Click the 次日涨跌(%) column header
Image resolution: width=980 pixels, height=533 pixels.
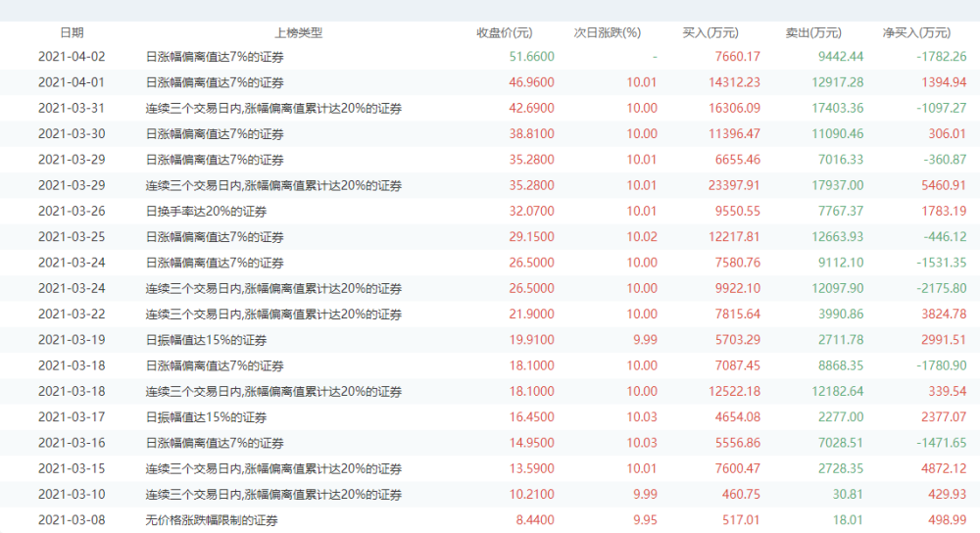click(607, 32)
